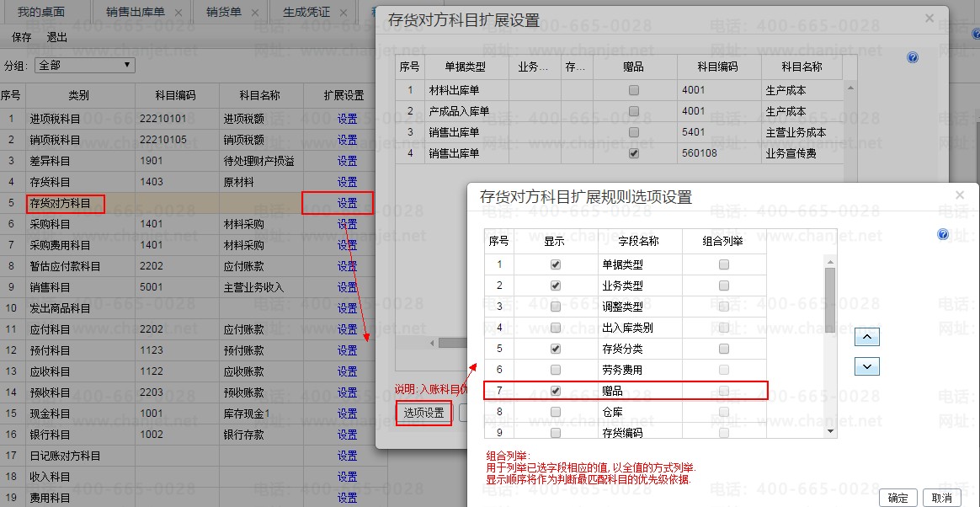Image resolution: width=980 pixels, height=507 pixels.
Task: Move the field up with the up arrow button
Action: (x=866, y=337)
